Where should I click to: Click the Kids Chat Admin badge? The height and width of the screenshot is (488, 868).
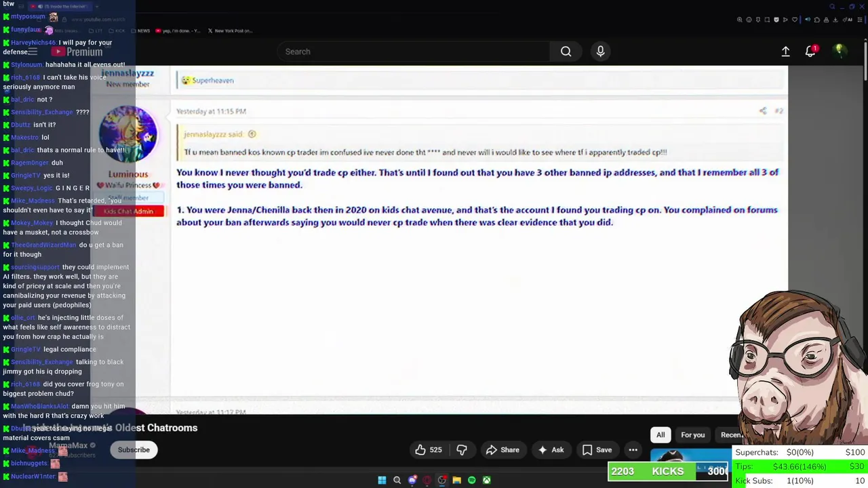[x=128, y=211]
